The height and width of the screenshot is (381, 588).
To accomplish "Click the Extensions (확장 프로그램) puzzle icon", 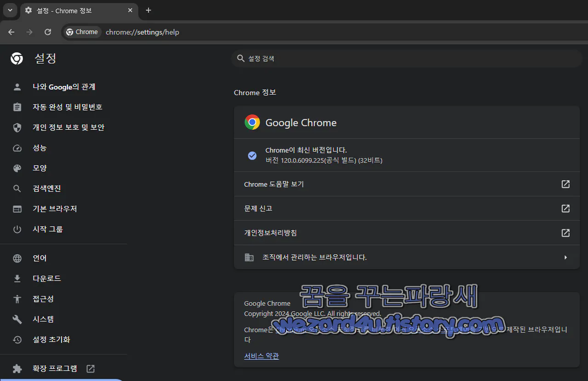I will click(x=17, y=368).
